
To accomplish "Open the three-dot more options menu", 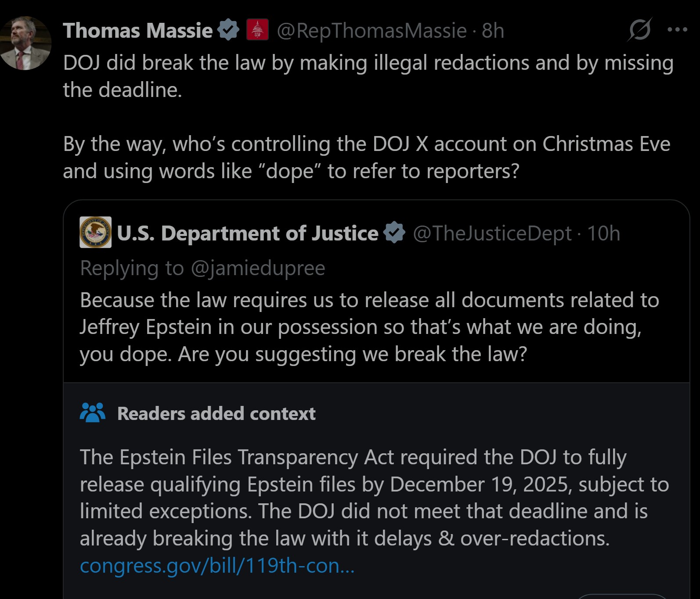I will pyautogui.click(x=677, y=30).
